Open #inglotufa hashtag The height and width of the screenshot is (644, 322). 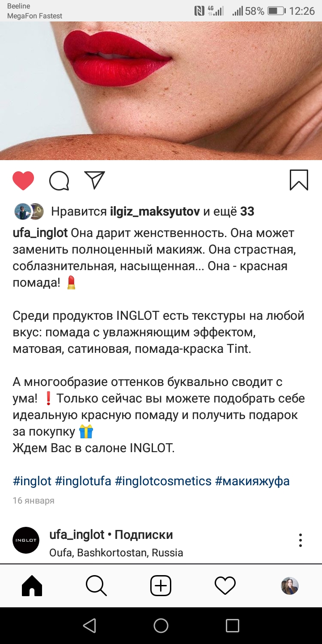click(83, 481)
